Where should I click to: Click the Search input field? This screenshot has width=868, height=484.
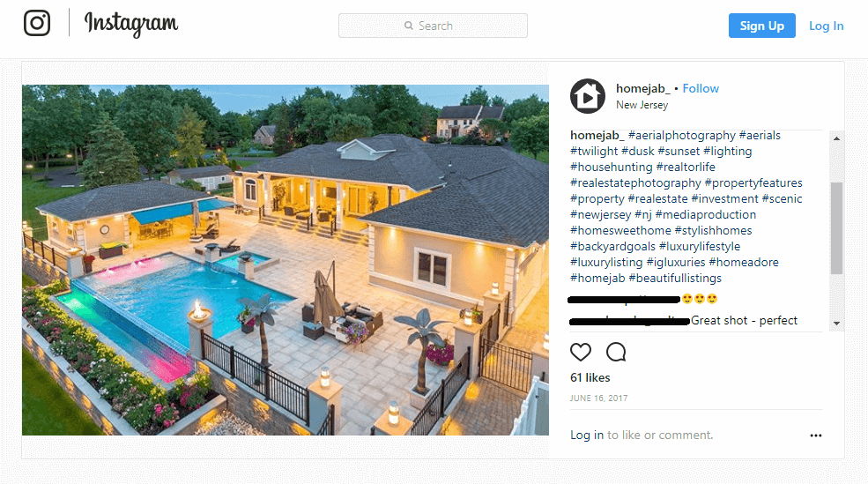[x=433, y=26]
